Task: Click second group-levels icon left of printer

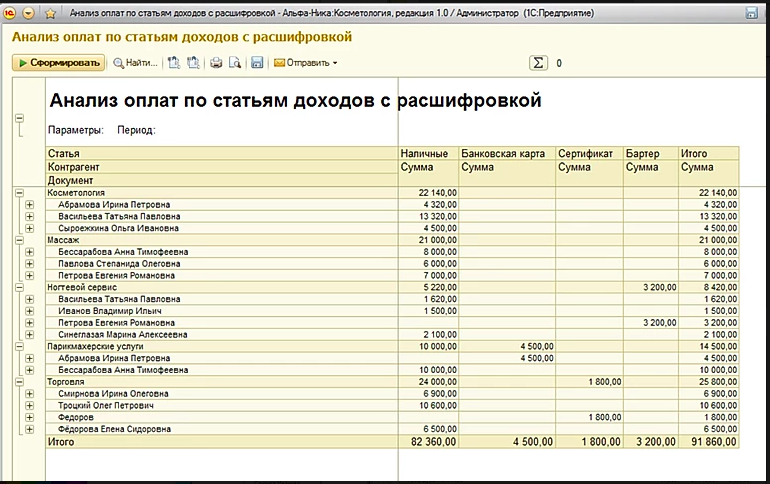Action: 193,63
